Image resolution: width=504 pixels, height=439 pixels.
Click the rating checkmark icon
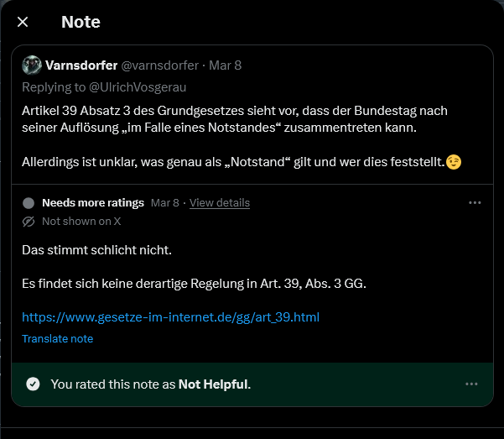click(33, 384)
